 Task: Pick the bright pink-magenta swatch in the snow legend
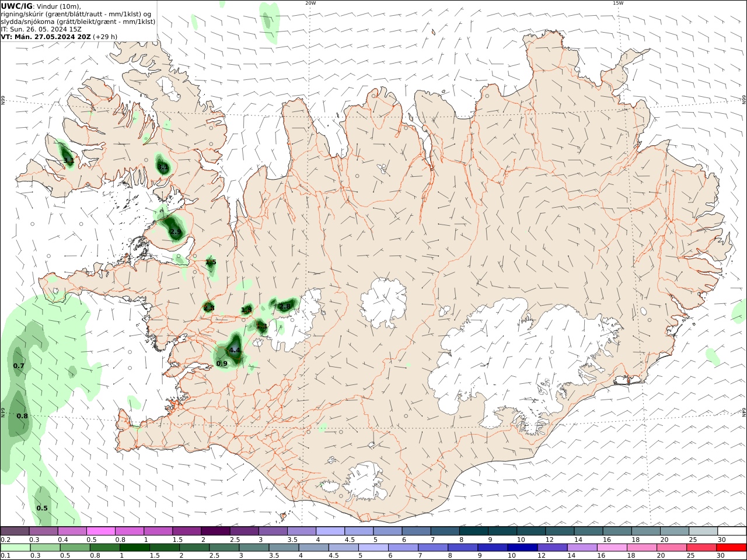(101, 531)
